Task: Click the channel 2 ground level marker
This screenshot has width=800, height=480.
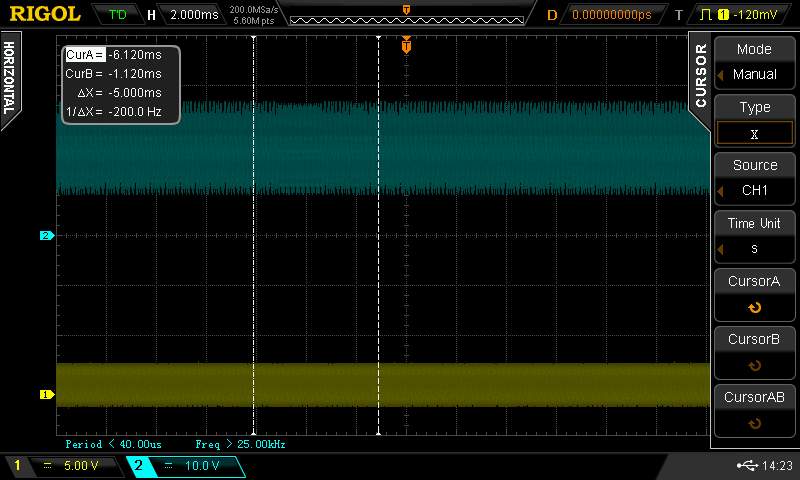Action: point(45,236)
